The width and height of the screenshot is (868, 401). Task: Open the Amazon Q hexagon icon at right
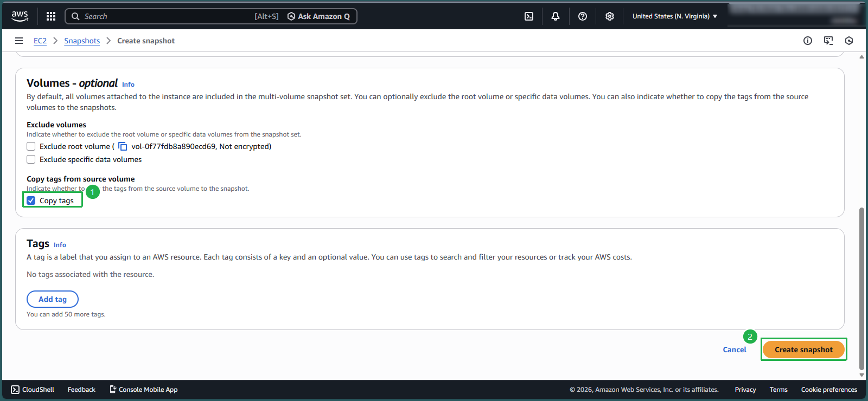pyautogui.click(x=849, y=41)
